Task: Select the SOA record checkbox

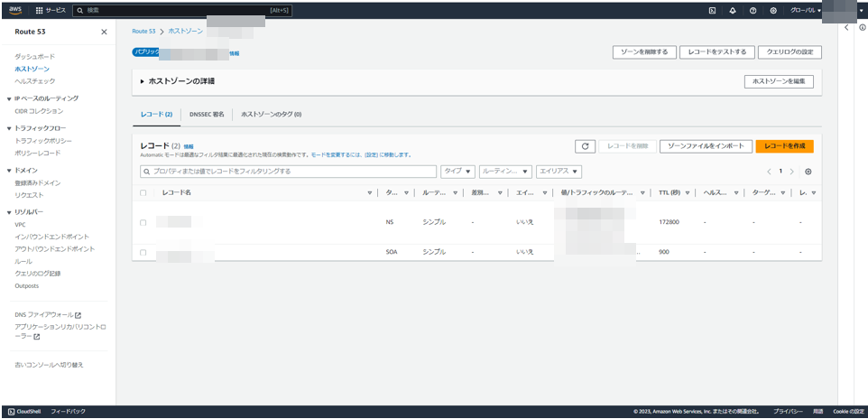Action: coord(143,252)
